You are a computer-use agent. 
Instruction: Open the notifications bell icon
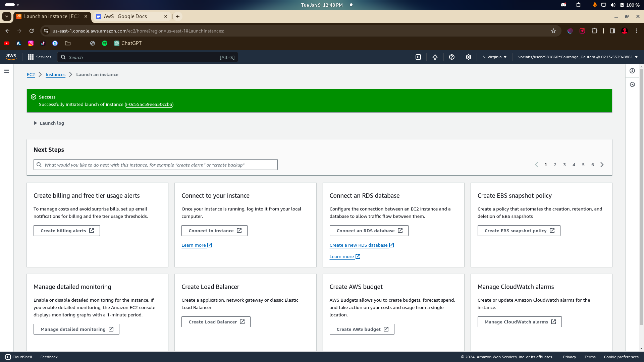point(435,57)
